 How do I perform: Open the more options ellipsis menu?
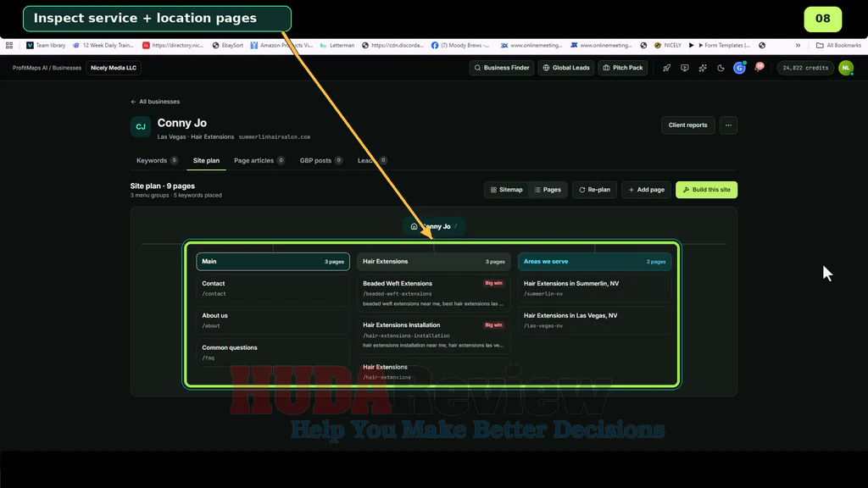[728, 125]
